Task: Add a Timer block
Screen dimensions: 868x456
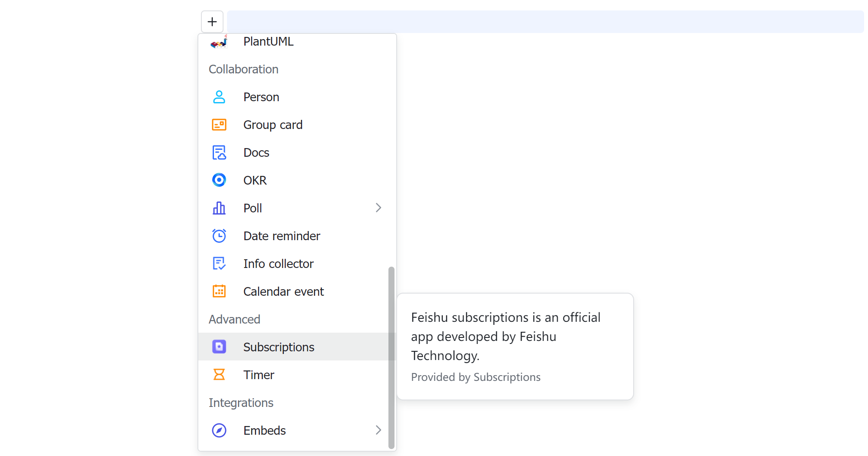Action: [297, 375]
